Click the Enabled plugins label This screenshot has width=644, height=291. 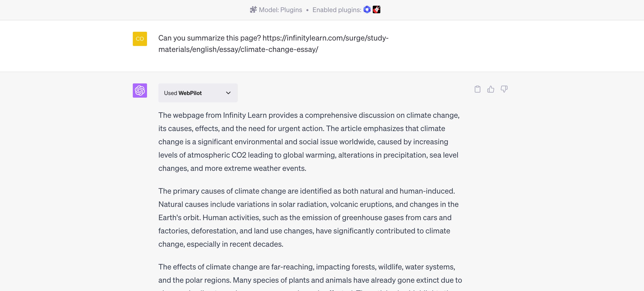click(336, 10)
